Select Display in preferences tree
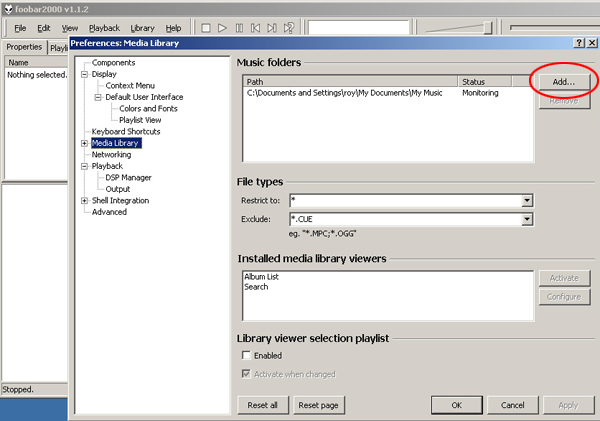 coord(104,74)
